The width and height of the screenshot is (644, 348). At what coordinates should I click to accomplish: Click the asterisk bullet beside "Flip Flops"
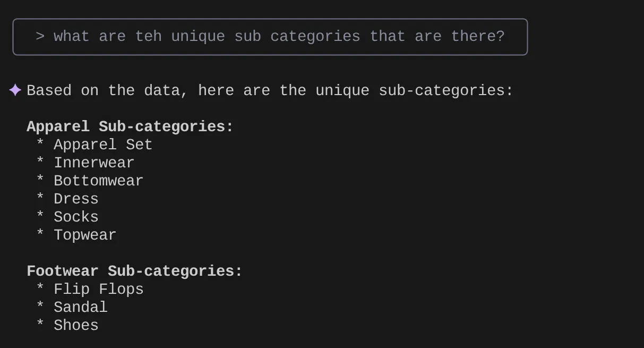click(x=40, y=290)
